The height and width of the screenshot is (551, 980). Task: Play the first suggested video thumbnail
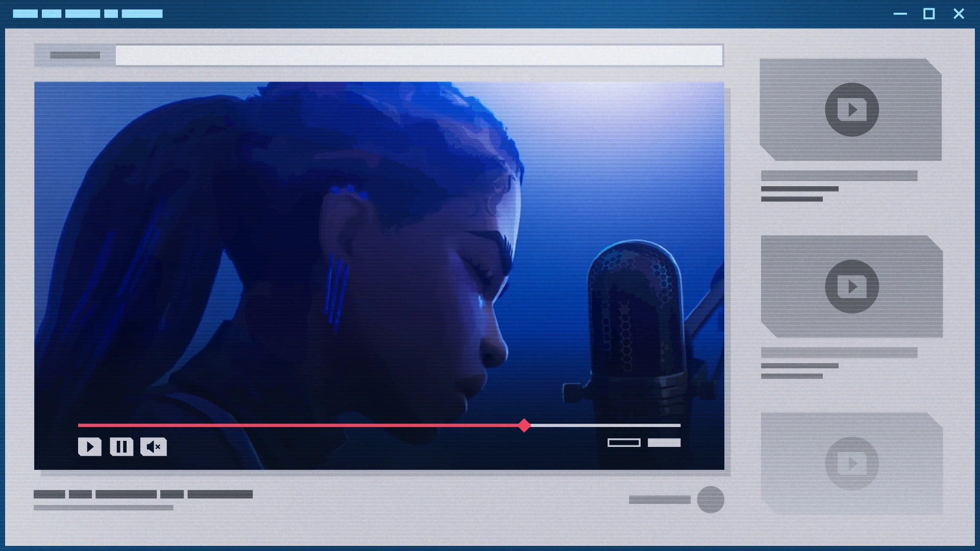click(x=851, y=109)
